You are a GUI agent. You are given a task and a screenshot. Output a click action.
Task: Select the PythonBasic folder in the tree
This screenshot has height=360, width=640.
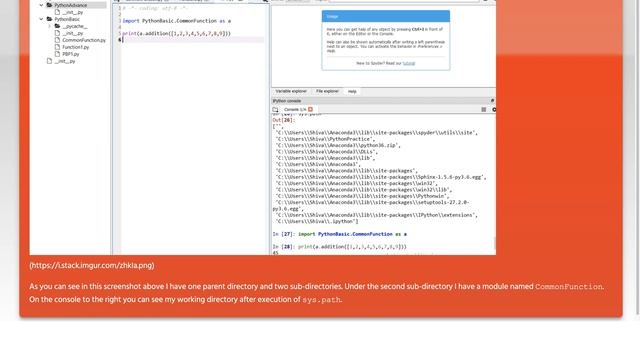point(67,19)
